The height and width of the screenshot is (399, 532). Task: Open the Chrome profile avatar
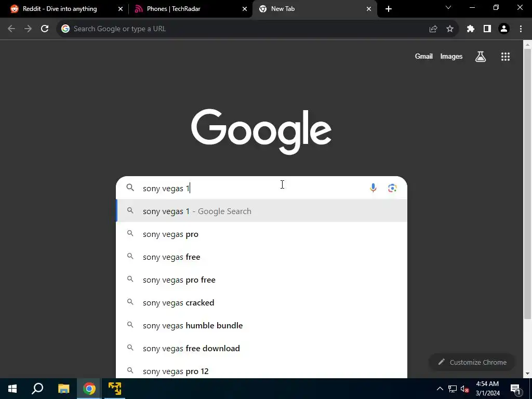click(504, 29)
